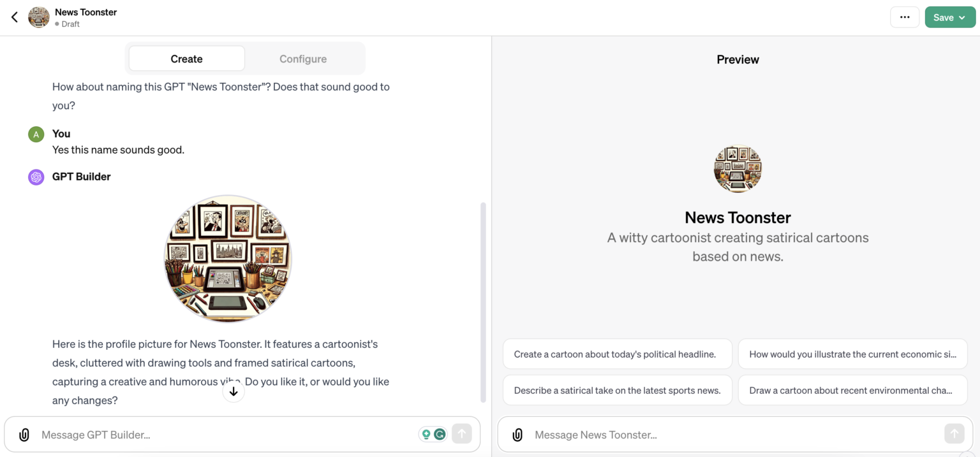Click the send arrow in the Builder message box
Viewport: 980px width, 457px height.
(x=461, y=433)
